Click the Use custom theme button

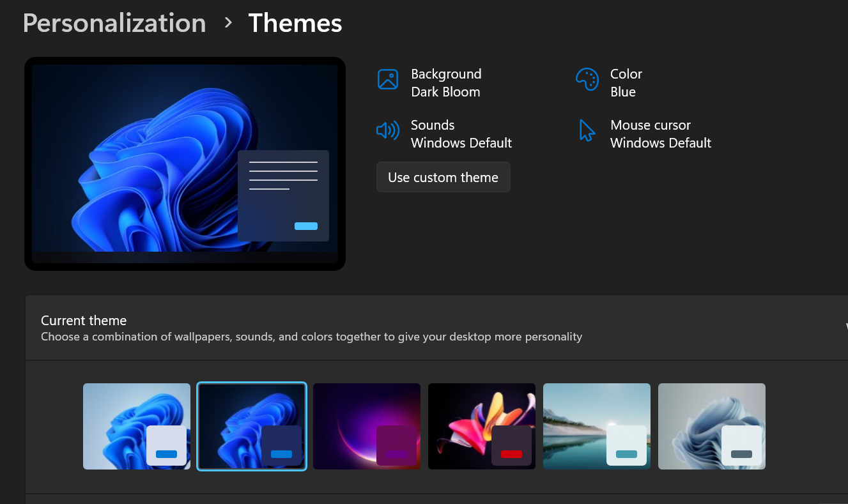click(443, 177)
